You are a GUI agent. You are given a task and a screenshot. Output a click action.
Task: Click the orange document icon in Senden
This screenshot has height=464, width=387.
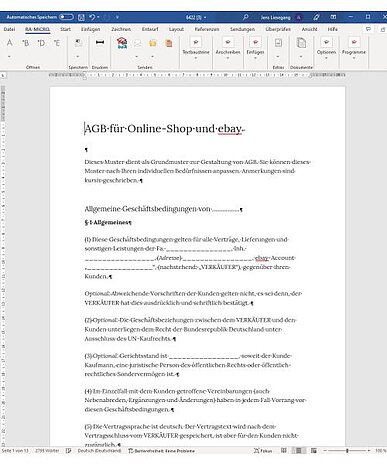click(x=169, y=43)
